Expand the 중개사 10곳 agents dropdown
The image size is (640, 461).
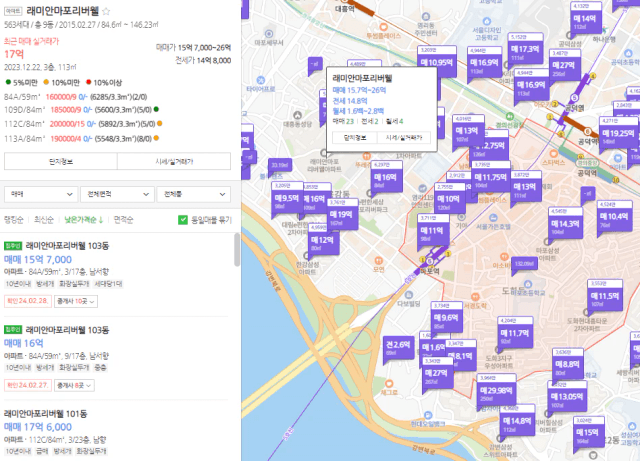tap(76, 301)
